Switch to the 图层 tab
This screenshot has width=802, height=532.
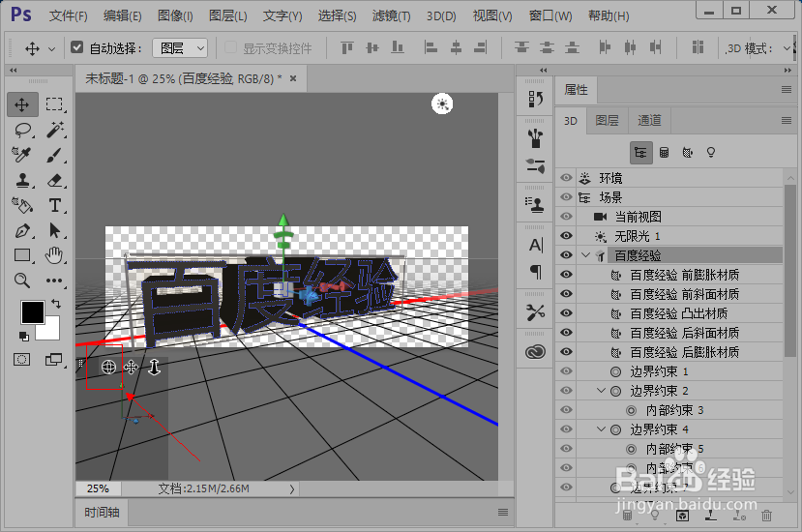(x=608, y=121)
